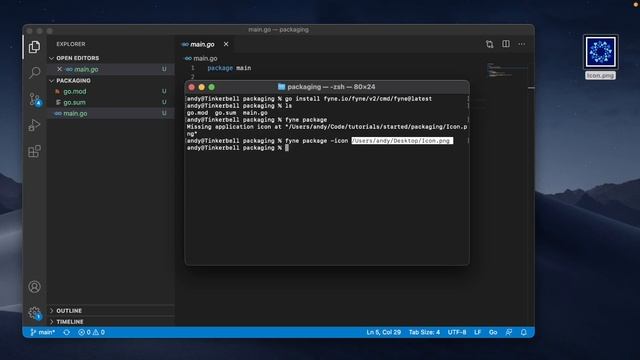640x360 pixels.
Task: Expand the Timeline section
Action: tap(70, 322)
